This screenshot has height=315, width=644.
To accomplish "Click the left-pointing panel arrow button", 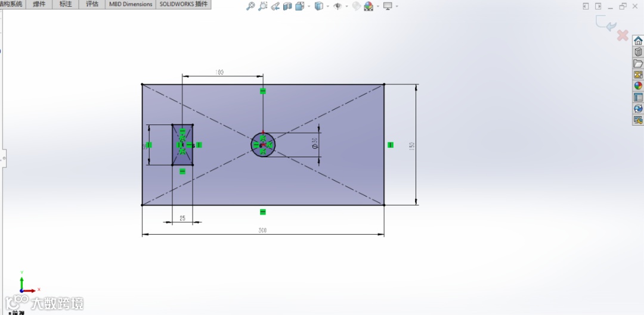I will [586, 6].
